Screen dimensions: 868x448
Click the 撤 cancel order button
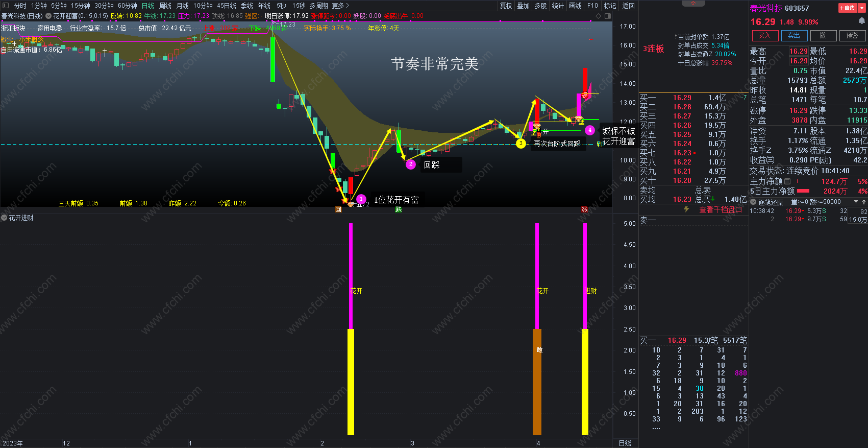(x=823, y=36)
